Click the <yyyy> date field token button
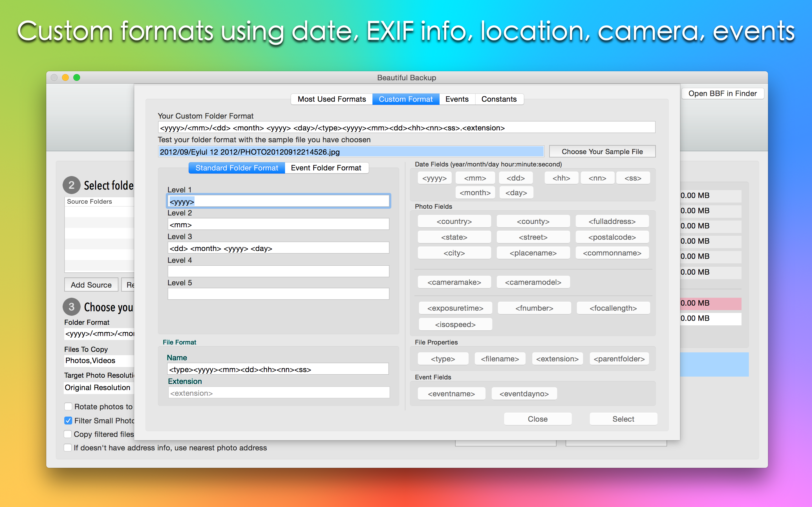812x507 pixels. coord(434,178)
